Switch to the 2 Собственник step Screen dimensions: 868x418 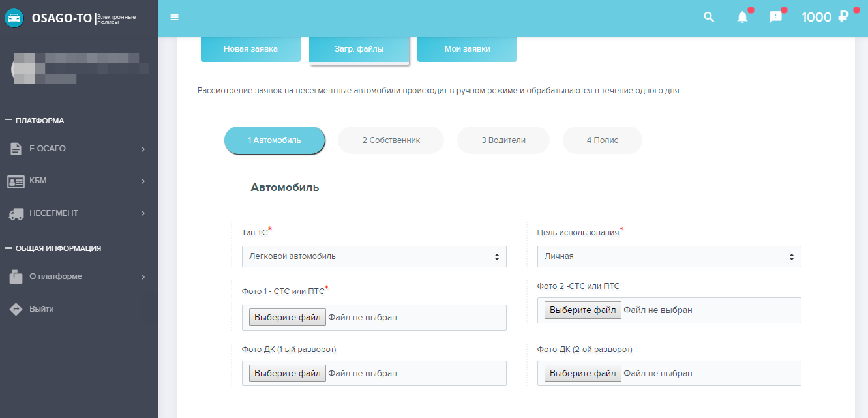click(x=391, y=140)
